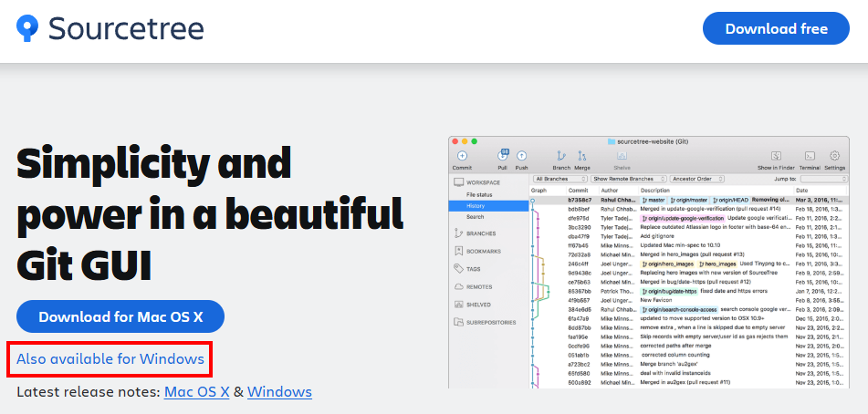Click 'Merged in hero_images (pull request #13)' row
Screen dimensions: 868x414
(692, 254)
